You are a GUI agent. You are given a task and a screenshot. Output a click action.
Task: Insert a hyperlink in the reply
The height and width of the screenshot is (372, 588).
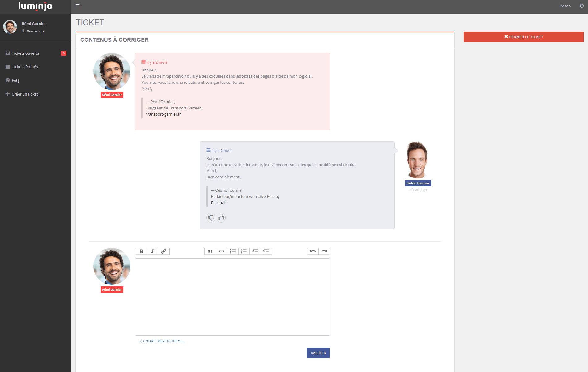164,251
